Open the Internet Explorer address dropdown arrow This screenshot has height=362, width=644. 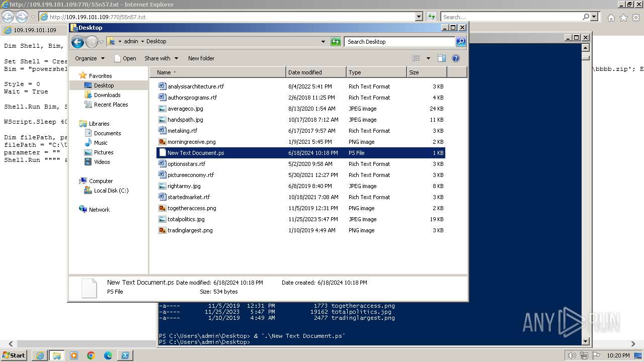tap(419, 17)
